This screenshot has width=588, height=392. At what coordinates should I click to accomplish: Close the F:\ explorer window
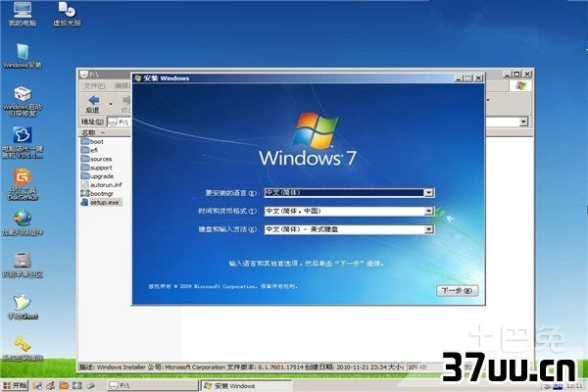click(x=527, y=74)
